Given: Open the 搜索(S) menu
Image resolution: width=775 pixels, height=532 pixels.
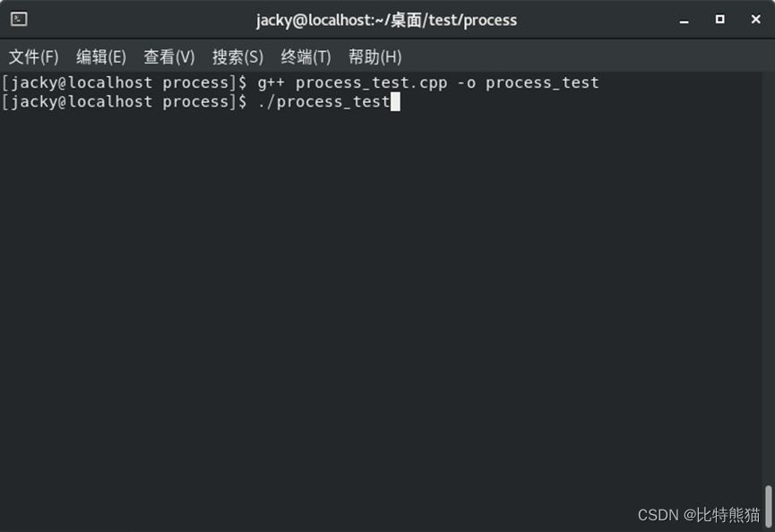Looking at the screenshot, I should pyautogui.click(x=237, y=57).
